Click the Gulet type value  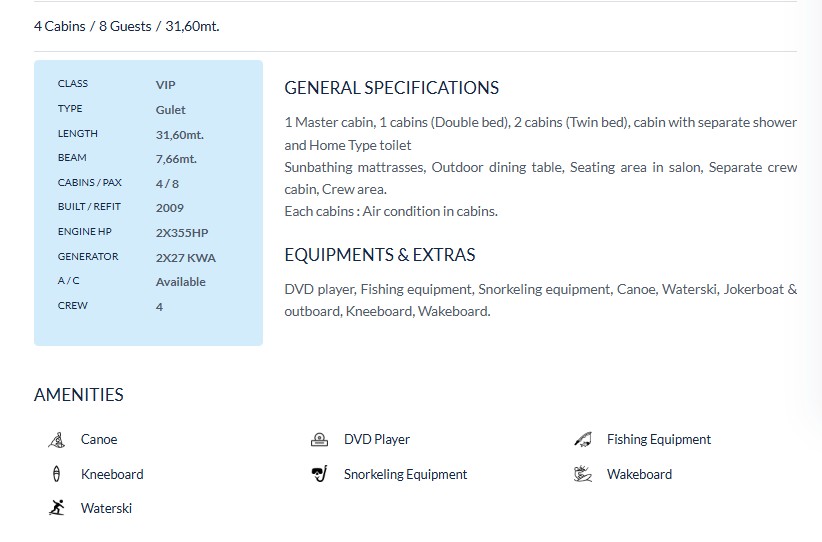point(170,110)
